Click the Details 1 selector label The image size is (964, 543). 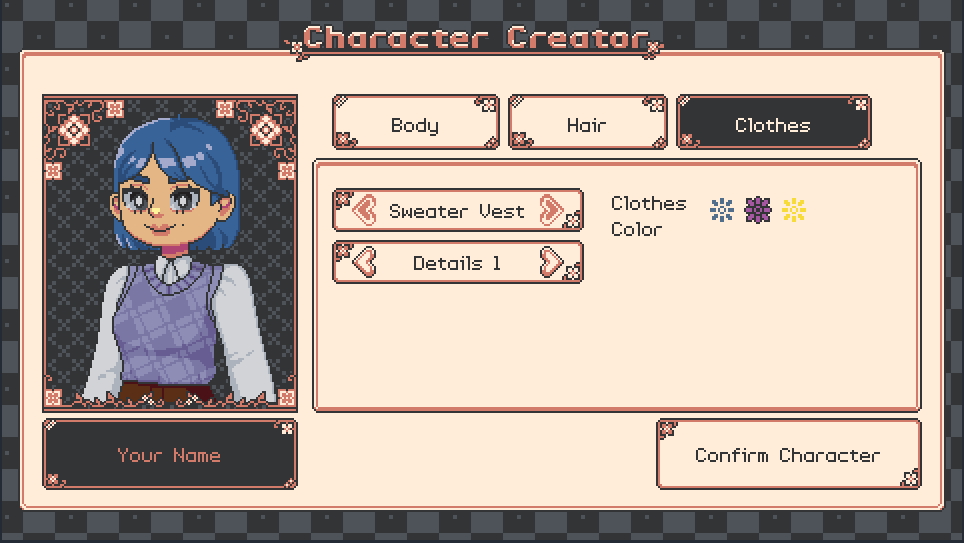click(x=457, y=263)
